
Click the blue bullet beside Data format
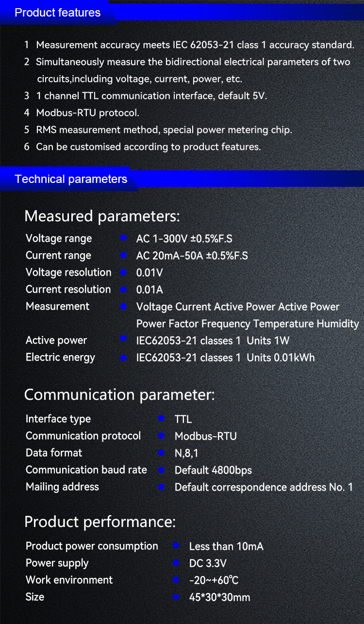(x=161, y=453)
